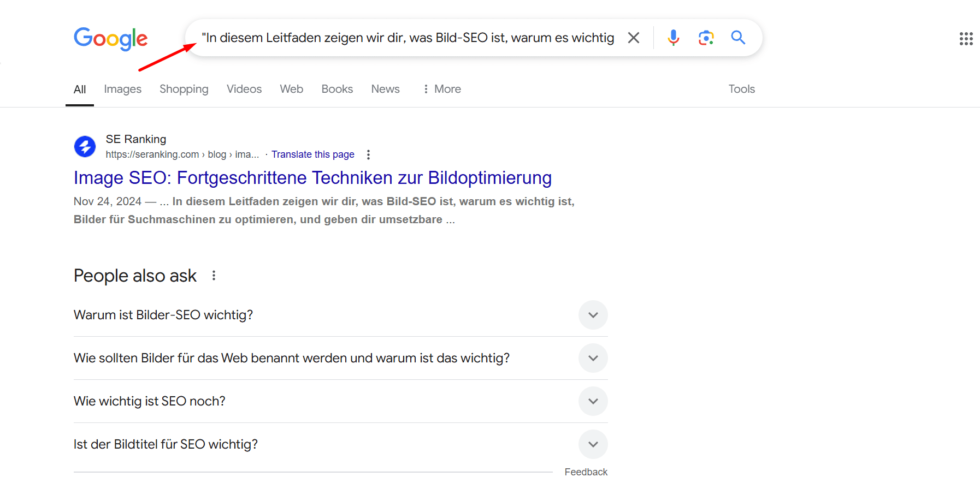The width and height of the screenshot is (980, 477).
Task: Expand 'Ist der Bildtitel für SEO wichtig?' question
Action: (340, 444)
